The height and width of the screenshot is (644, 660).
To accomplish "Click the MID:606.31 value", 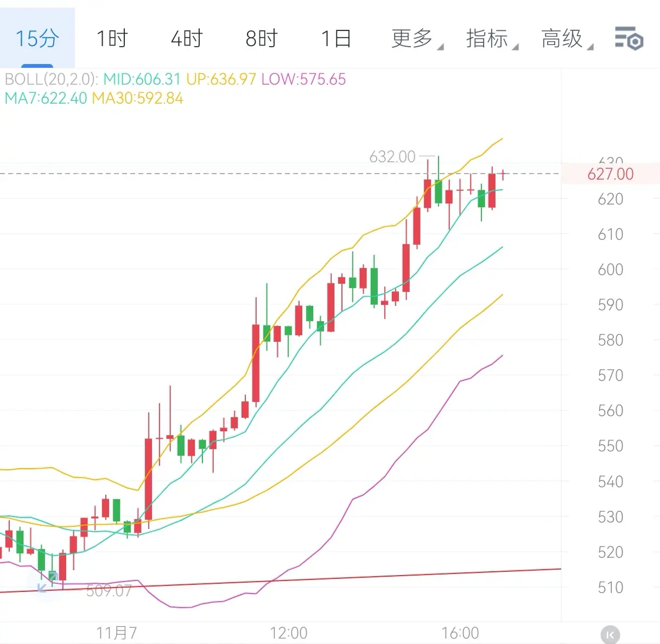I will 142,79.
